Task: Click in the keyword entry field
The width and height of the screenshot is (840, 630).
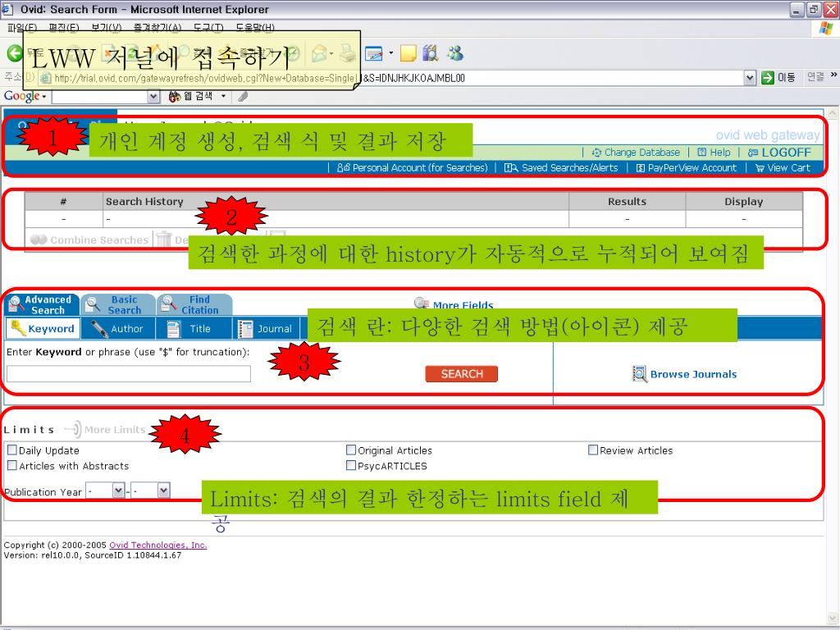Action: (x=129, y=374)
